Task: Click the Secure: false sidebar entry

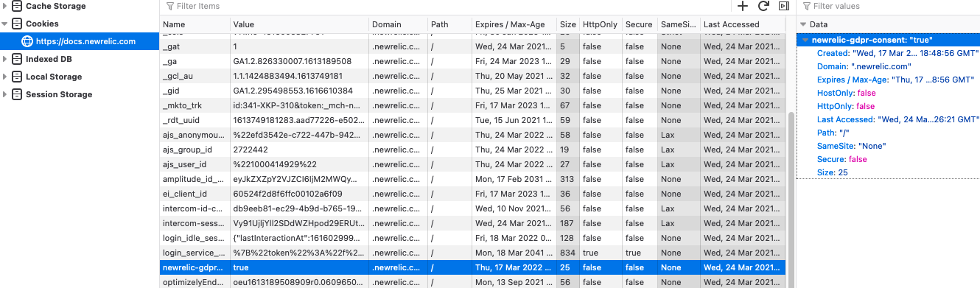Action: tap(841, 159)
